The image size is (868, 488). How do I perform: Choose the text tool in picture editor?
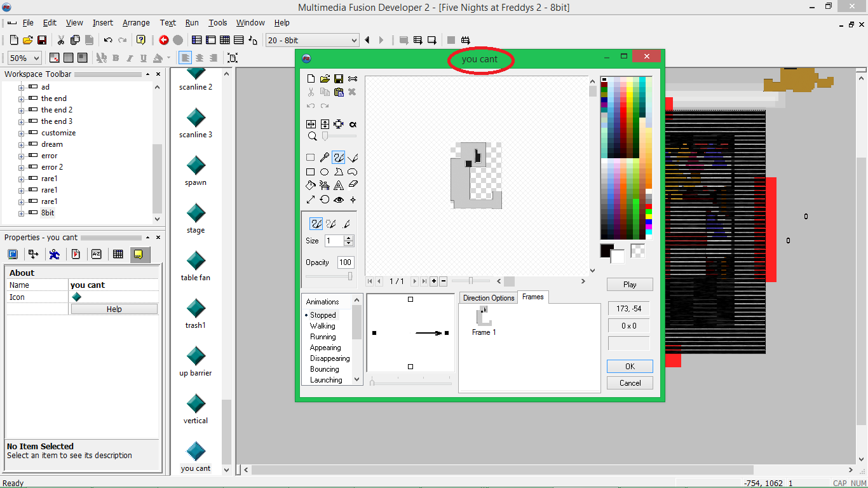point(339,186)
